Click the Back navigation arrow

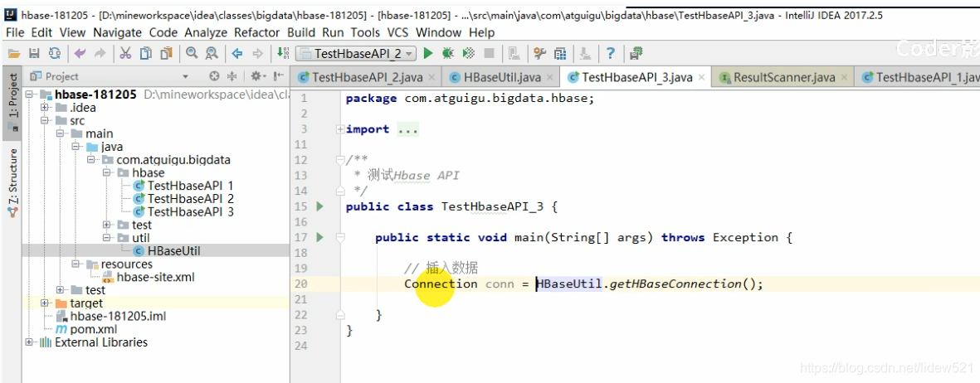236,54
